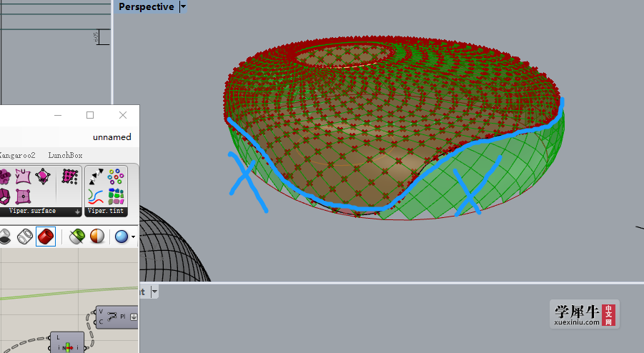The width and height of the screenshot is (644, 353).
Task: Click the Perspective viewport title label
Action: [147, 6]
